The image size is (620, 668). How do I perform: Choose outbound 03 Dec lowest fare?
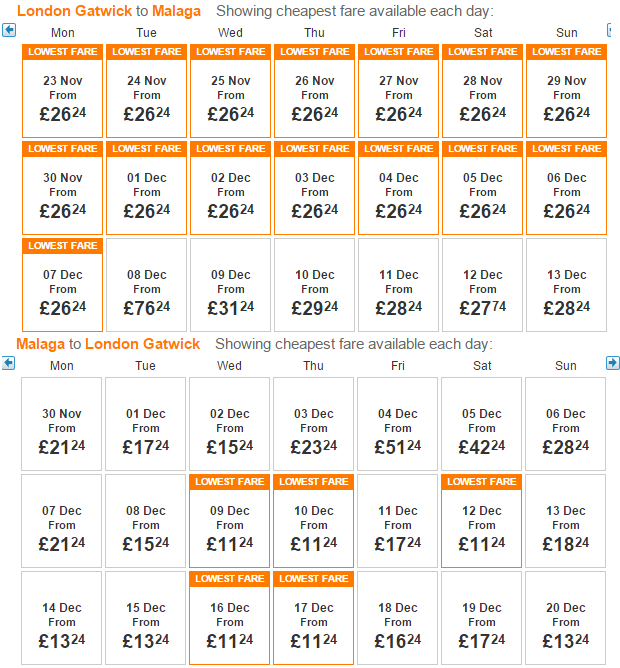(x=314, y=188)
